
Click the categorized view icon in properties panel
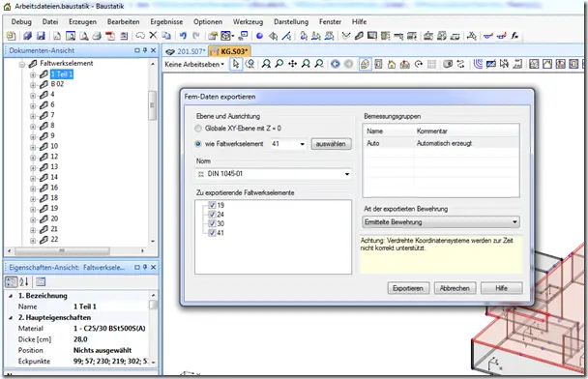[11, 282]
